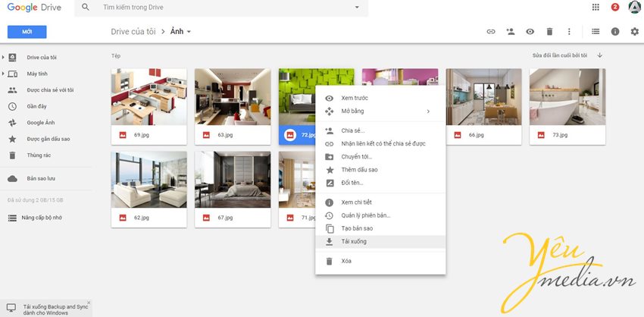Select Drive của tôi in sidebar

point(42,58)
